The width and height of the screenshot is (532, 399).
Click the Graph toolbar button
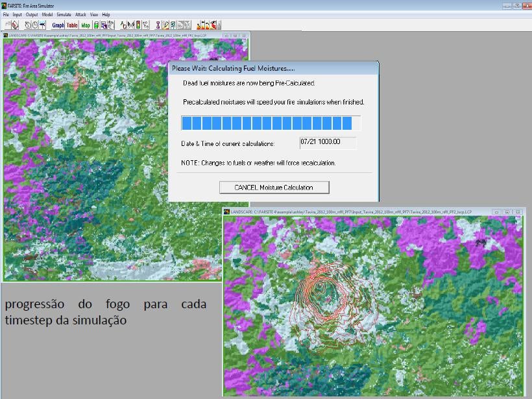click(58, 25)
